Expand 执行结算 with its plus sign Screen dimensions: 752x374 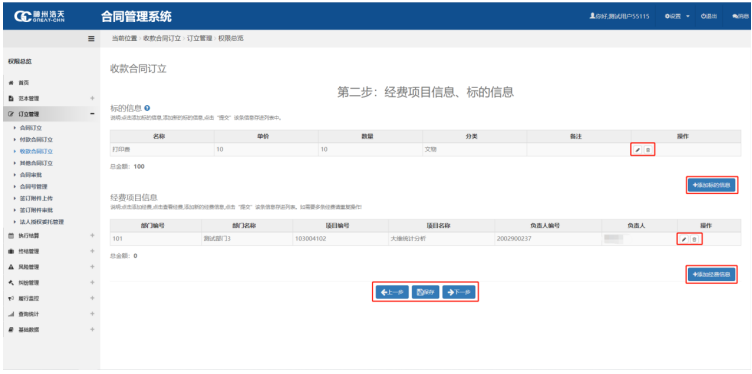click(x=92, y=235)
